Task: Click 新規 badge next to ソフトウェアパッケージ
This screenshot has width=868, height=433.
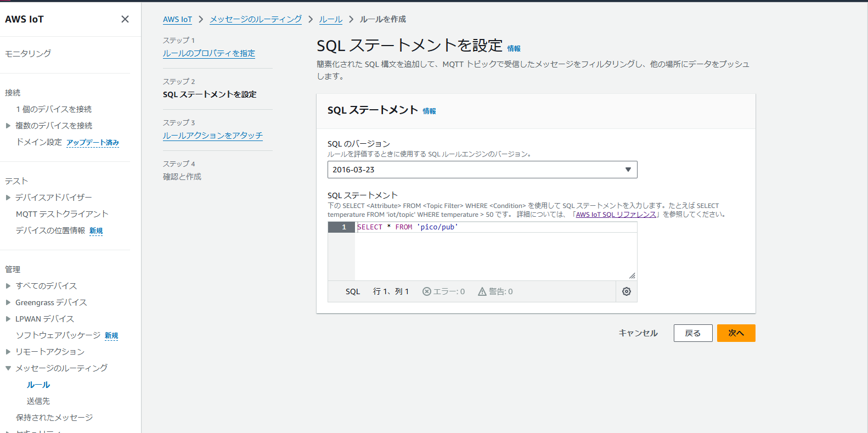Action: coord(111,336)
